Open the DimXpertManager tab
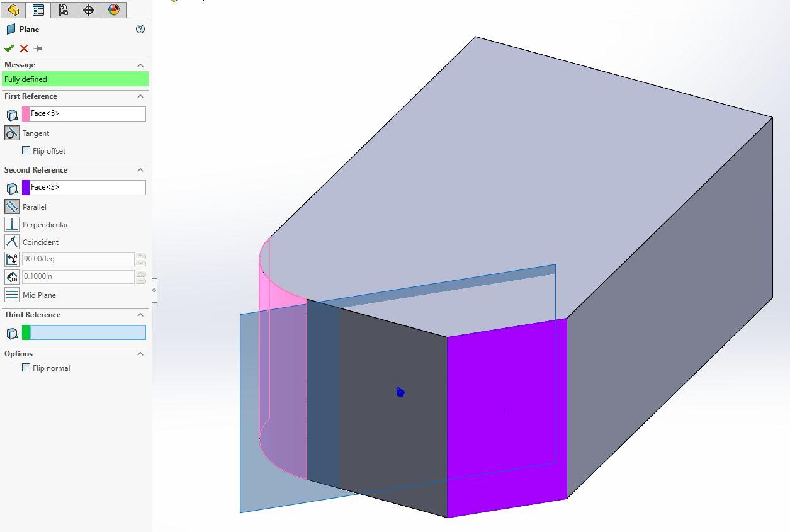The height and width of the screenshot is (532, 790). pos(89,9)
